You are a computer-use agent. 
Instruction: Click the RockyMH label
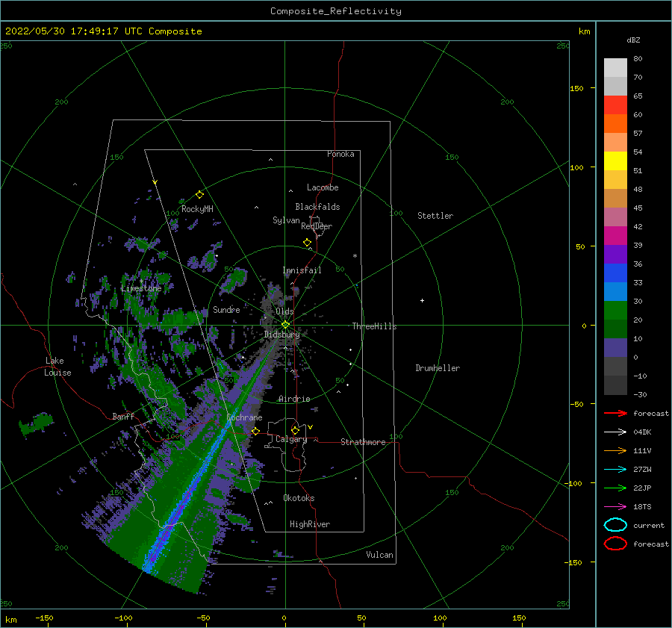(x=197, y=209)
